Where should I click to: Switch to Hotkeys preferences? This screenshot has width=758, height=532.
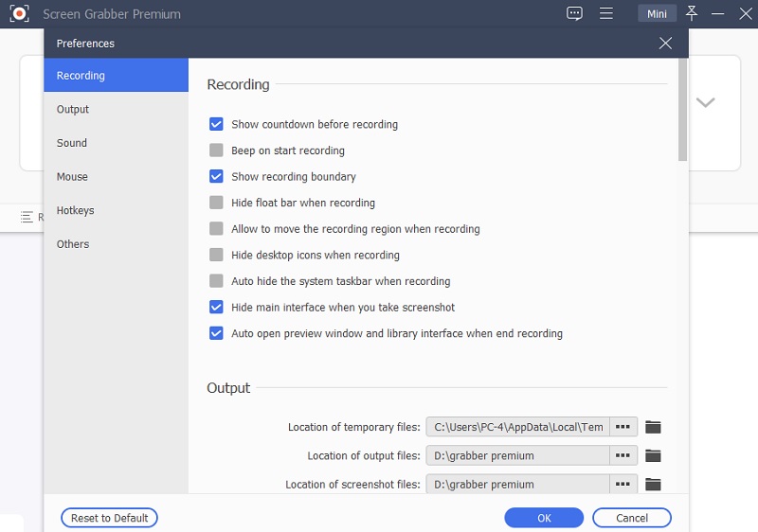(x=116, y=210)
